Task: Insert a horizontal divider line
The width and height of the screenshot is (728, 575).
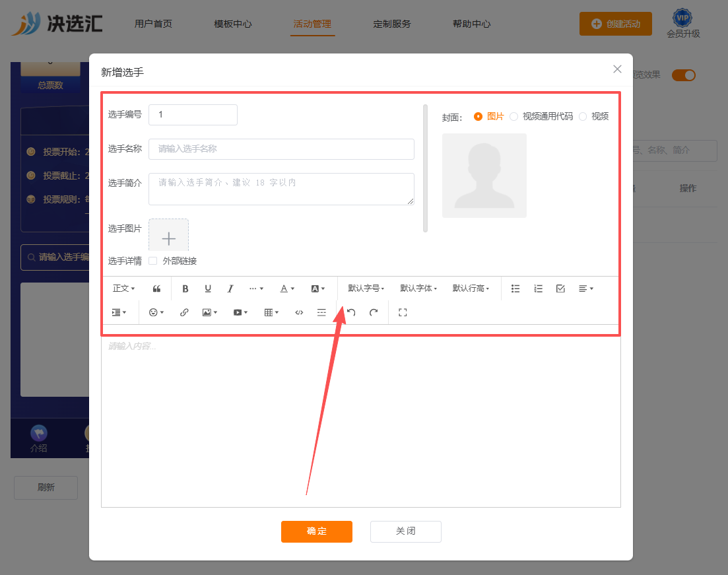Action: 321,312
